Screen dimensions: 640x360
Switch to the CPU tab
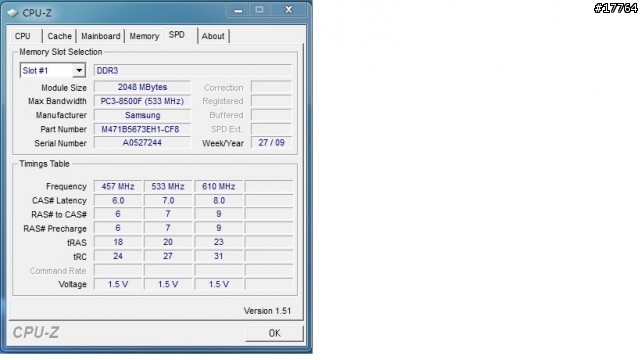24,36
